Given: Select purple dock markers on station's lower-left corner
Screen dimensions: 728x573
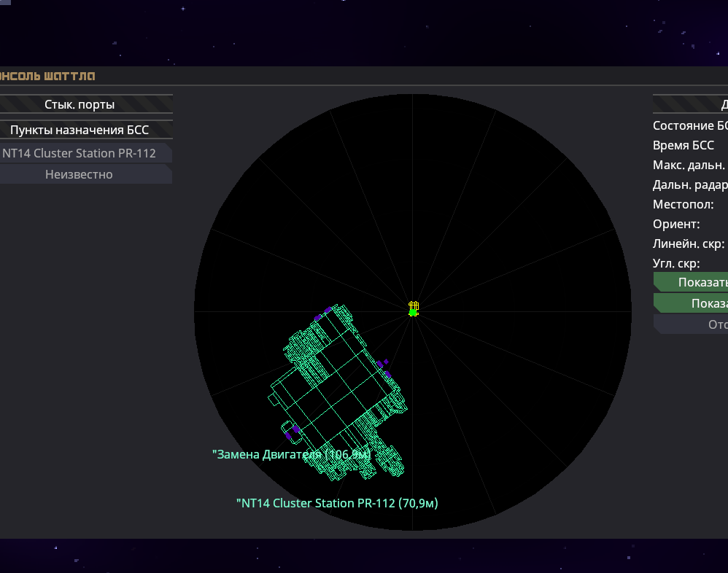Looking at the screenshot, I should click(x=293, y=432).
